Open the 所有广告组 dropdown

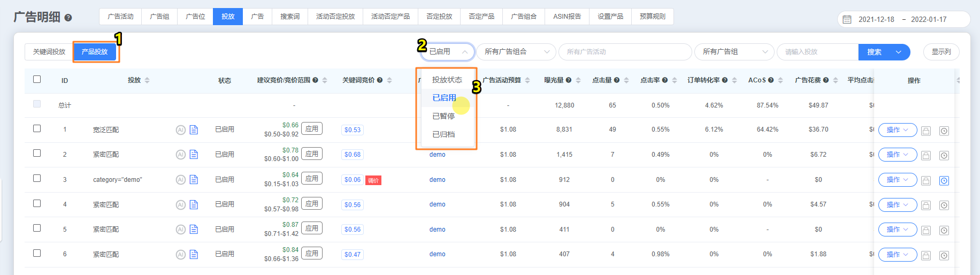point(734,52)
